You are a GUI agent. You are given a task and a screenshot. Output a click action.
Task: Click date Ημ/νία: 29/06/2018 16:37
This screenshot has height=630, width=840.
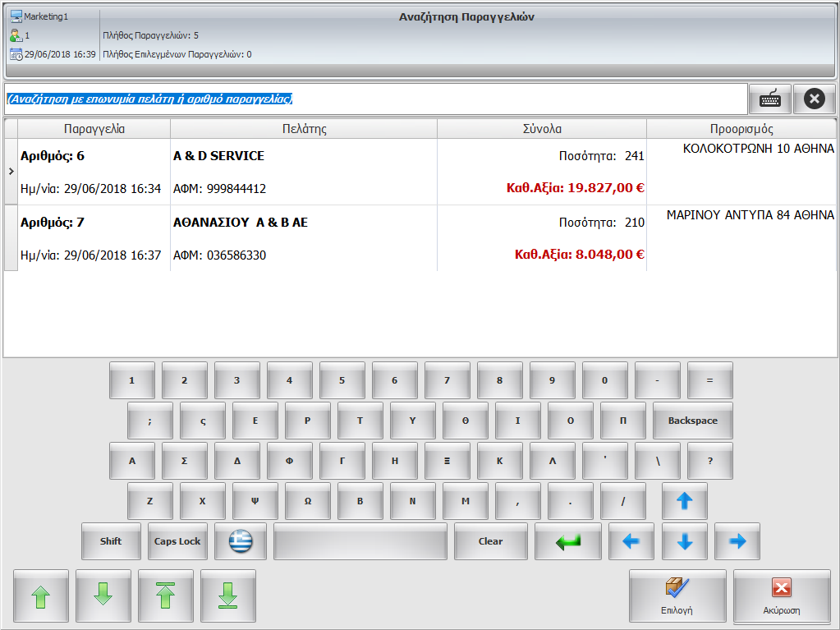point(90,255)
